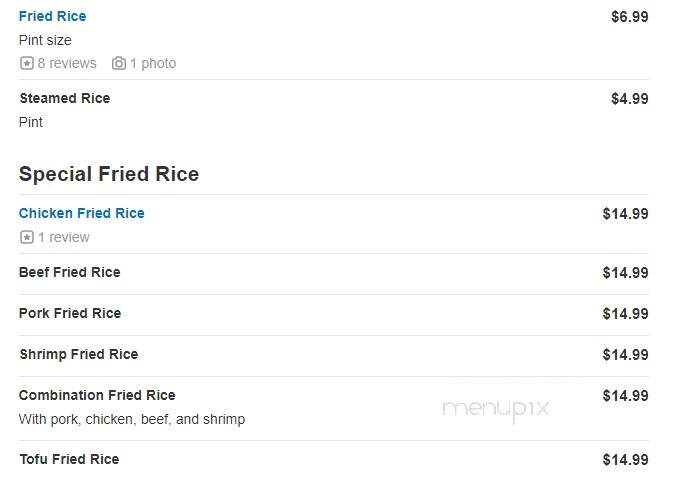View the 1 review for Chicken Fried Rice
675x491 pixels.
[x=64, y=237]
